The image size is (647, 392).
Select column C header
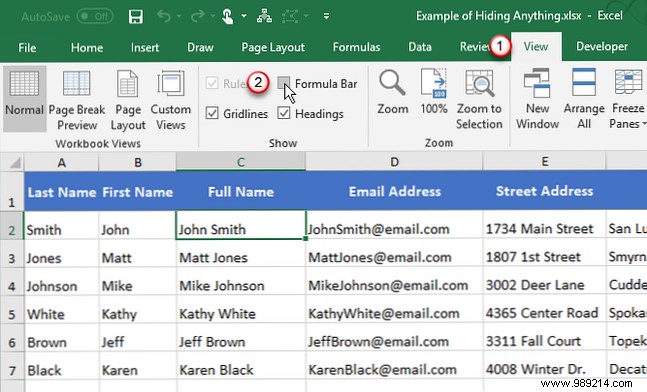241,162
